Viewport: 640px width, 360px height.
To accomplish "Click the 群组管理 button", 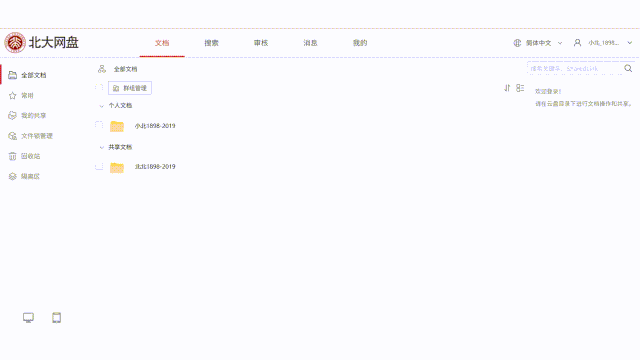I will (x=130, y=88).
